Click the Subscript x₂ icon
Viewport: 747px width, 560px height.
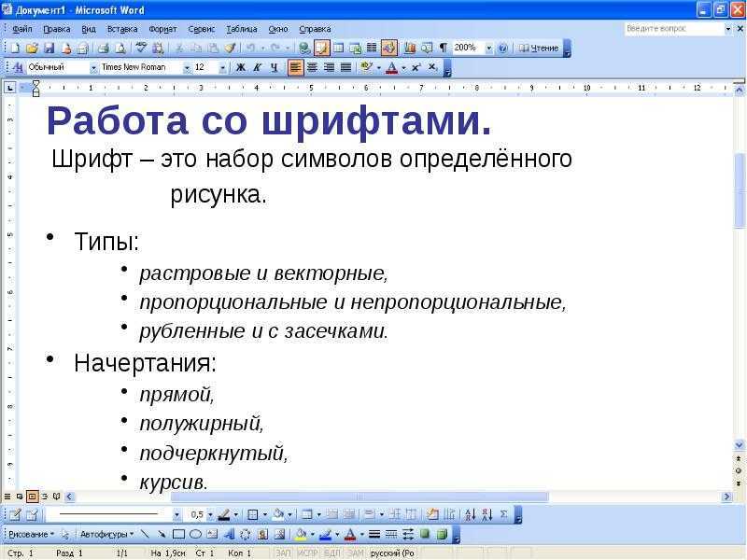(432, 67)
